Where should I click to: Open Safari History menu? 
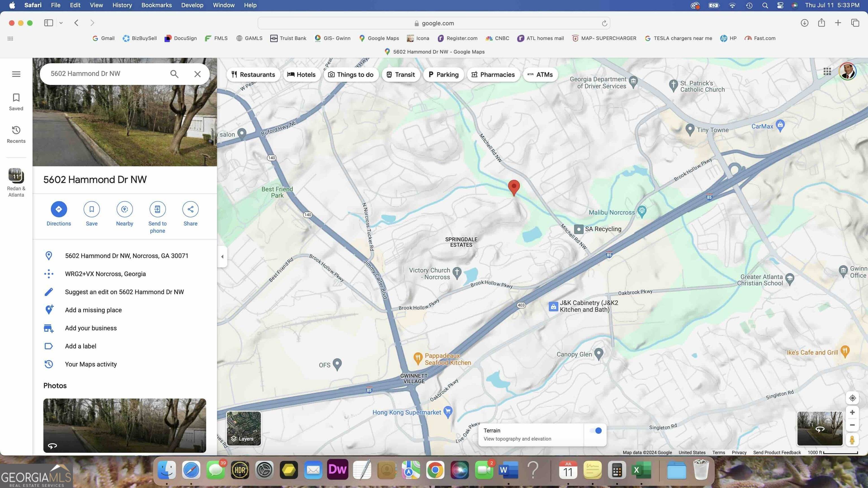122,5
